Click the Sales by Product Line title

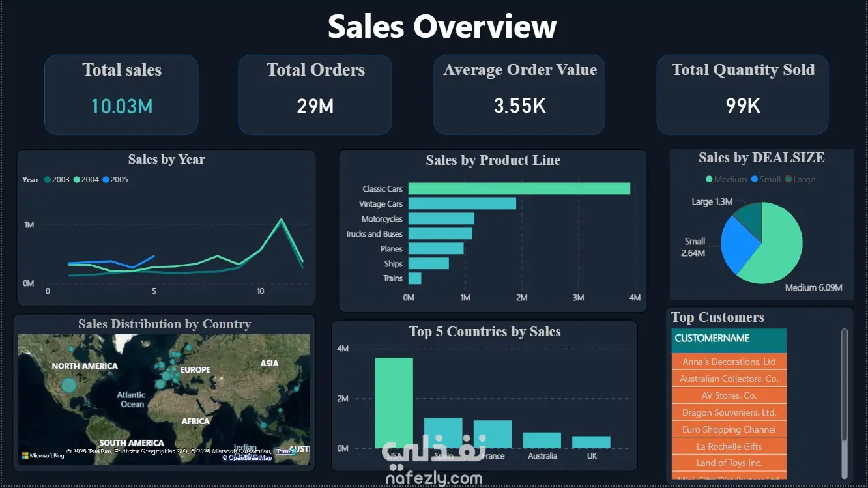pos(493,160)
